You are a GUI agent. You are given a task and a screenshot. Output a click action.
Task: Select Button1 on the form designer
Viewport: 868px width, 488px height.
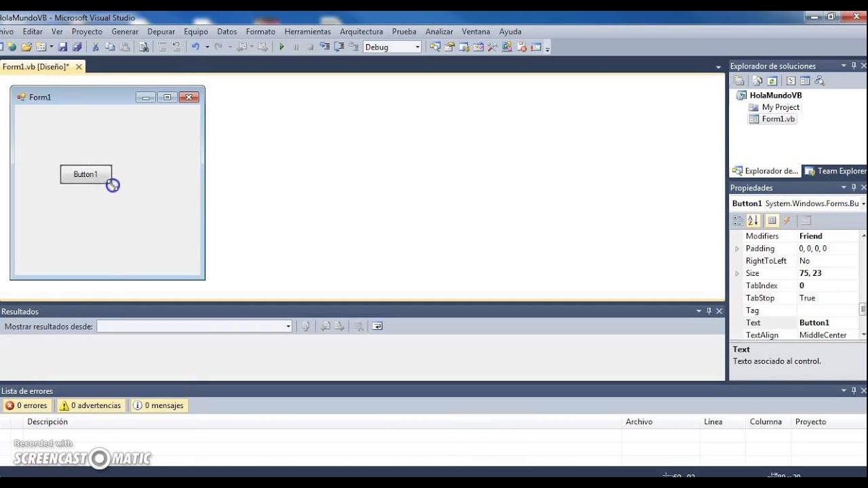(85, 174)
